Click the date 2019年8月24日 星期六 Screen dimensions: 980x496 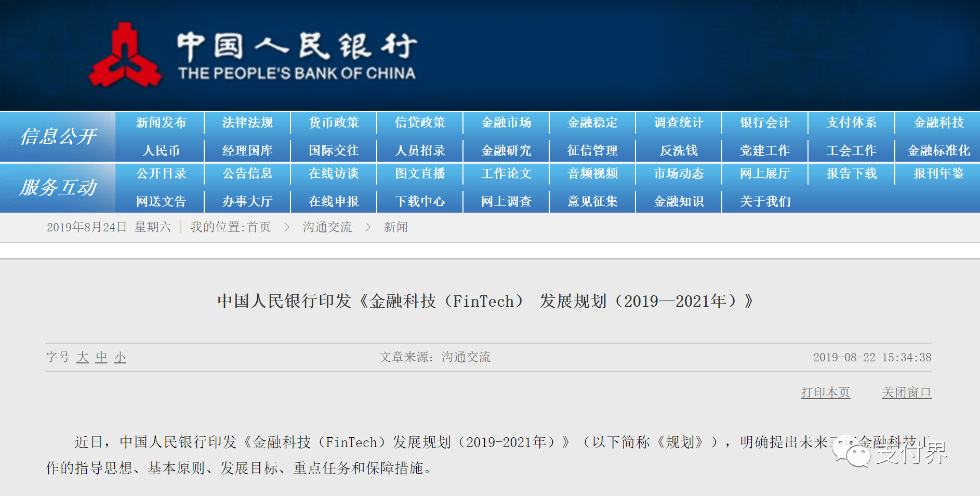point(109,227)
